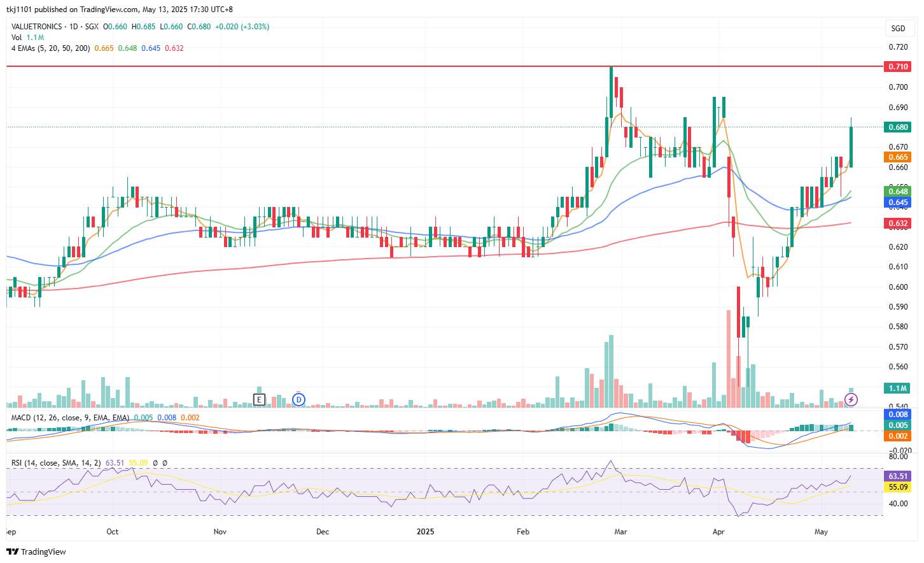Image resolution: width=924 pixels, height=563 pixels.
Task: Click the purple lightning bolt event icon
Action: (851, 400)
